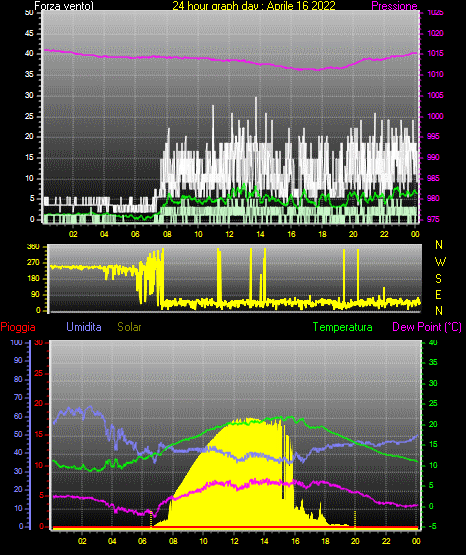Click the 100 humidity axis value
Viewport: 466px width, 555px height.
click(x=16, y=342)
